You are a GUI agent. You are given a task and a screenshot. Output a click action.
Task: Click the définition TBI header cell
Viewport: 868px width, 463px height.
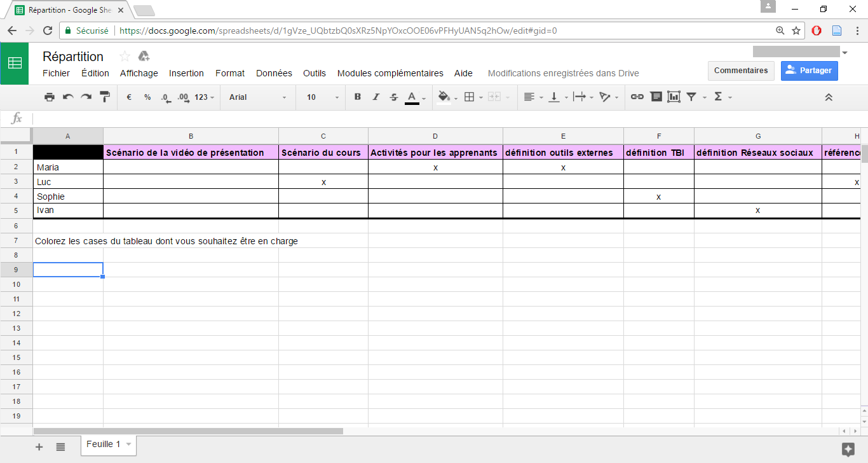click(x=659, y=153)
